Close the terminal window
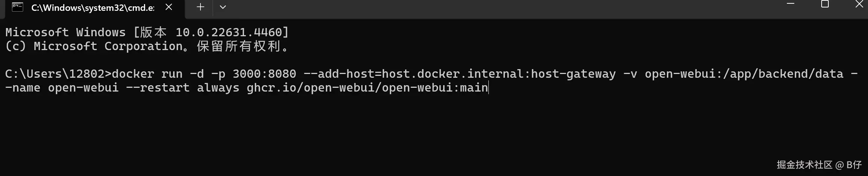The height and width of the screenshot is (176, 868). (859, 4)
